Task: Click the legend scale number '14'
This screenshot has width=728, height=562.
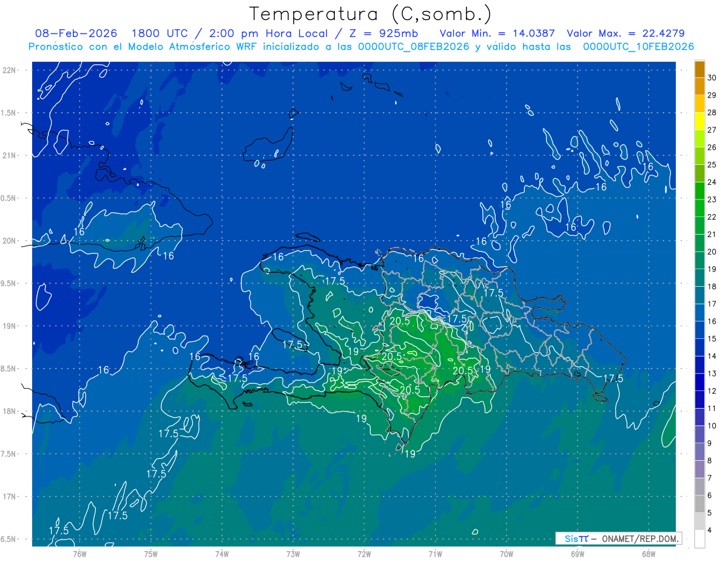Action: (x=712, y=356)
